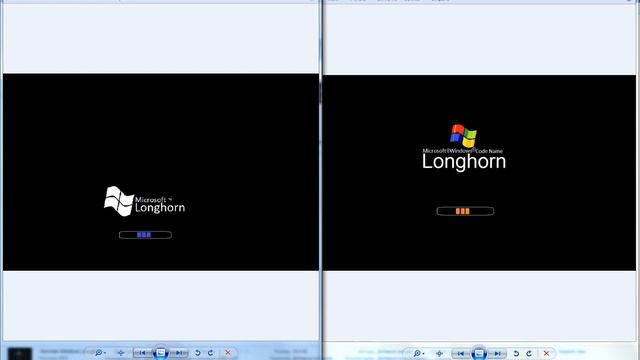Image resolution: width=640 pixels, height=360 pixels.
Task: Go to previous image in right viewer
Action: 460,353
